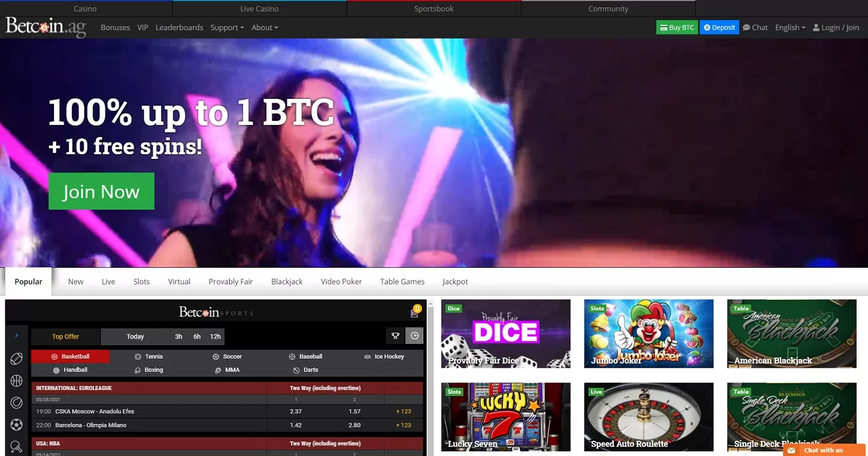Open the About dropdown menu
868x456 pixels.
pyautogui.click(x=264, y=27)
